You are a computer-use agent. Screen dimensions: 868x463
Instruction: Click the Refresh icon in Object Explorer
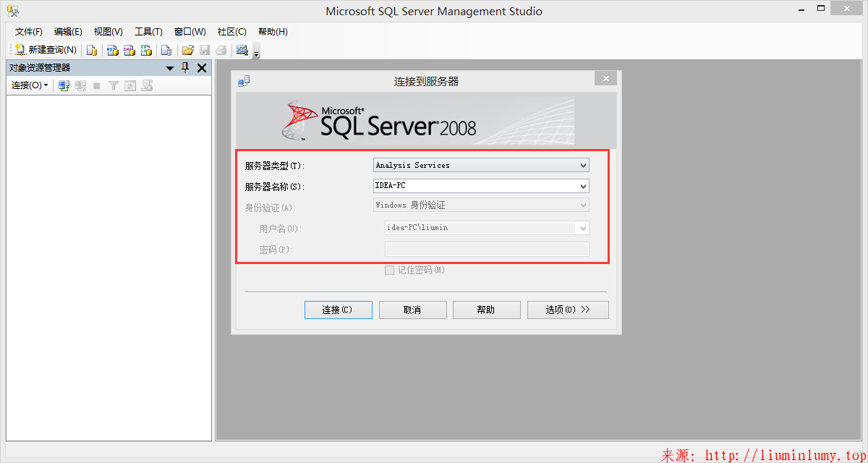(x=130, y=85)
